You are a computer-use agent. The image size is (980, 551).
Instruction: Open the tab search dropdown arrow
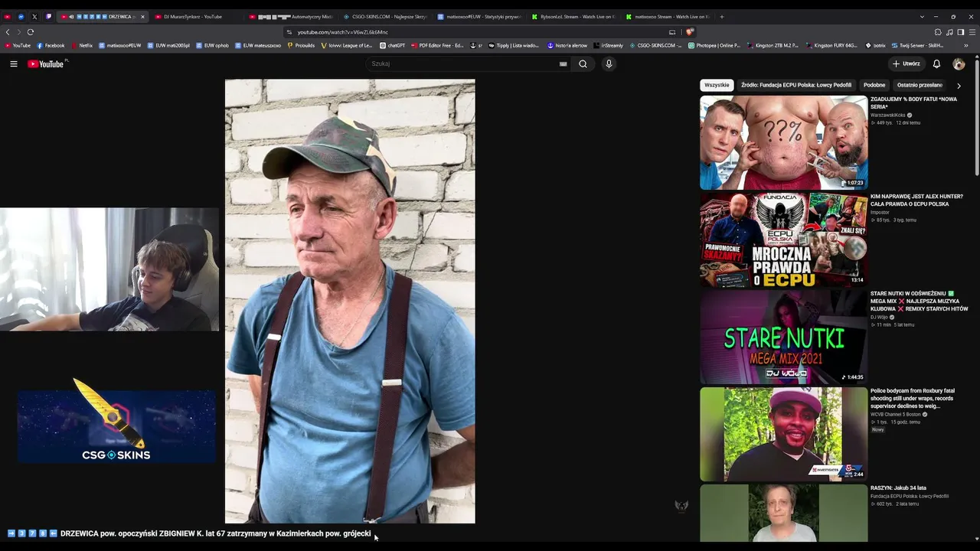(922, 17)
